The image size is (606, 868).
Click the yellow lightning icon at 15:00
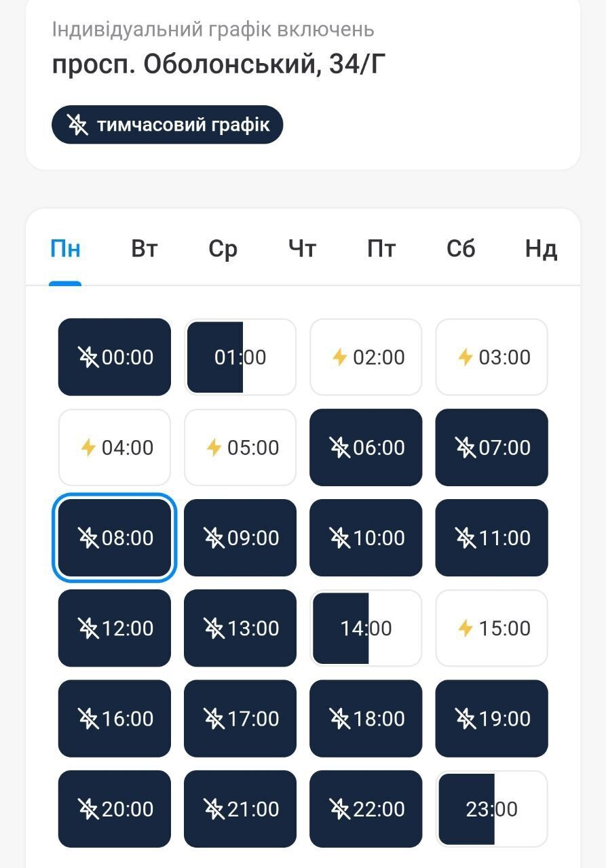click(x=465, y=629)
